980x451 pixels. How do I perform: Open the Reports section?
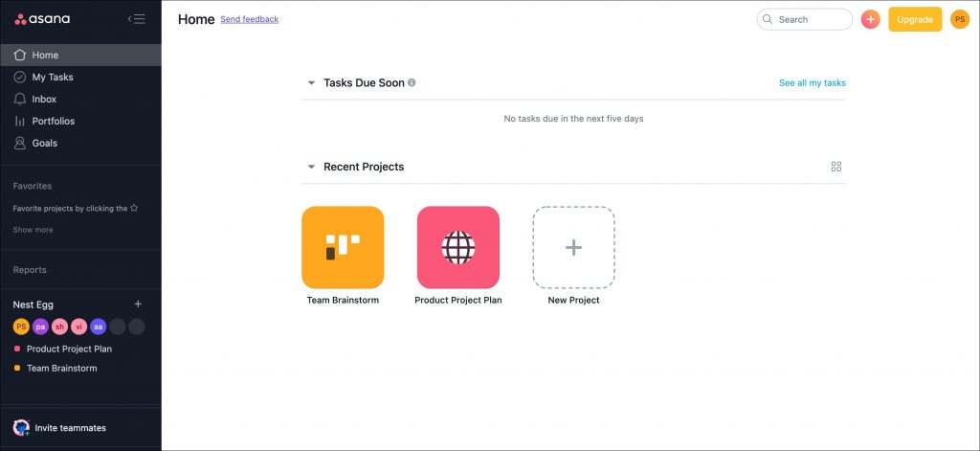(x=30, y=270)
